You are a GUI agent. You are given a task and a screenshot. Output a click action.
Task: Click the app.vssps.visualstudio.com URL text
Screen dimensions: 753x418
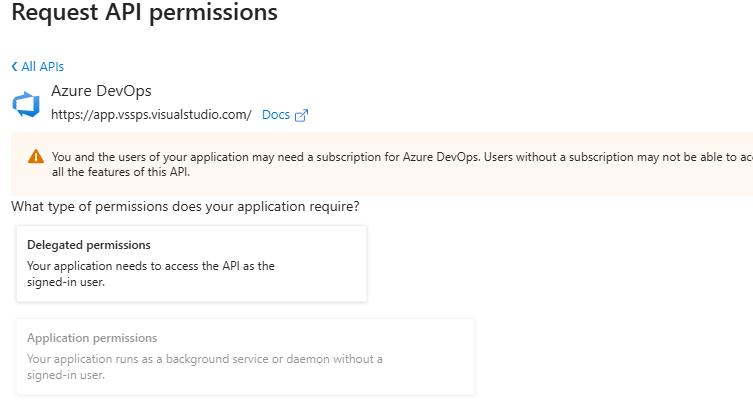(x=151, y=115)
